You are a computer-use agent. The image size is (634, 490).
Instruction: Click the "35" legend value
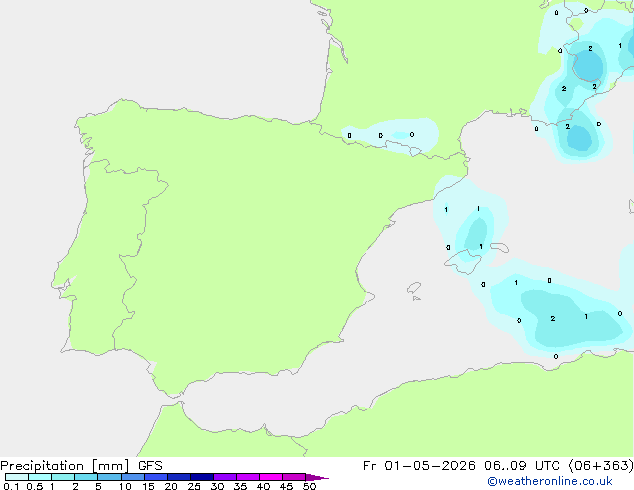point(240,486)
